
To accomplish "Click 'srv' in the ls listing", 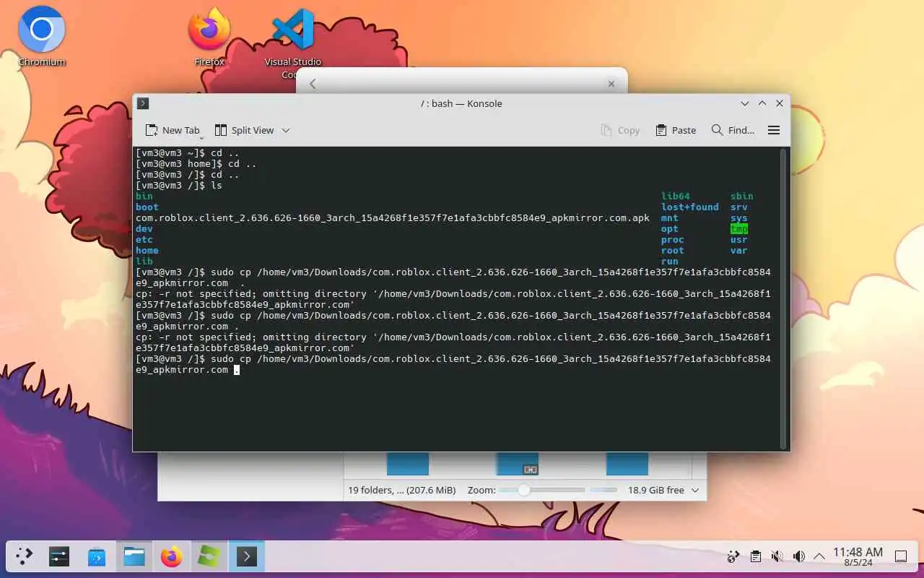I will [x=738, y=207].
